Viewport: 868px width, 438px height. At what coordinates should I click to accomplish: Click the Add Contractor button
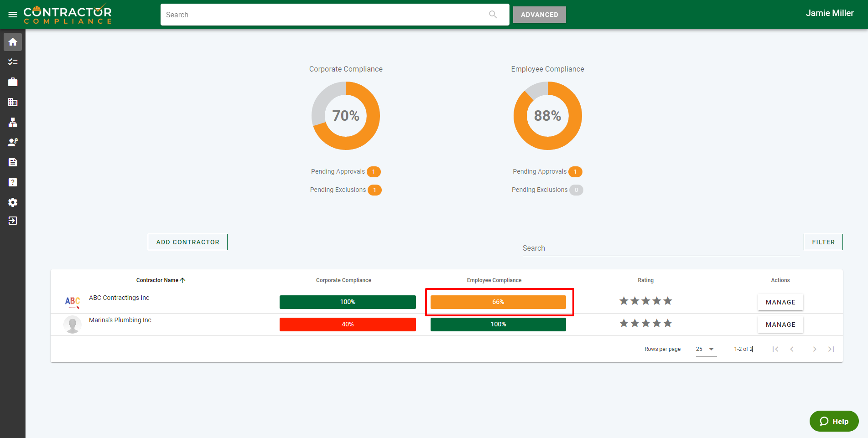[187, 242]
